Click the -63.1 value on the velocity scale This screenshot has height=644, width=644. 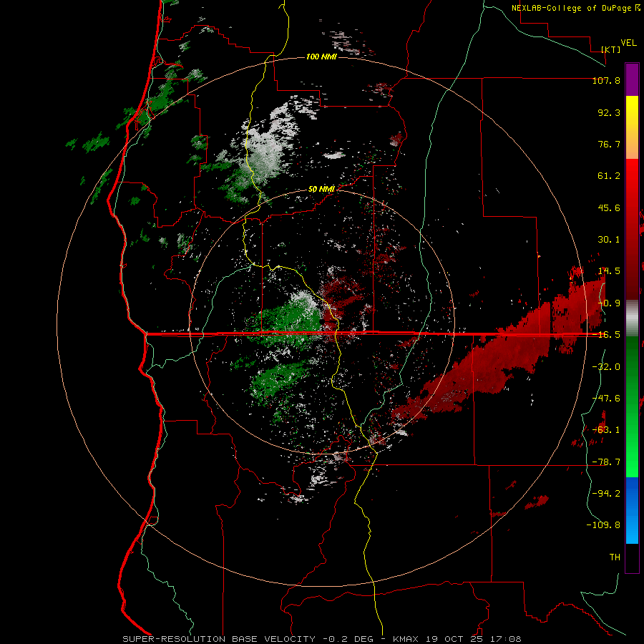606,430
